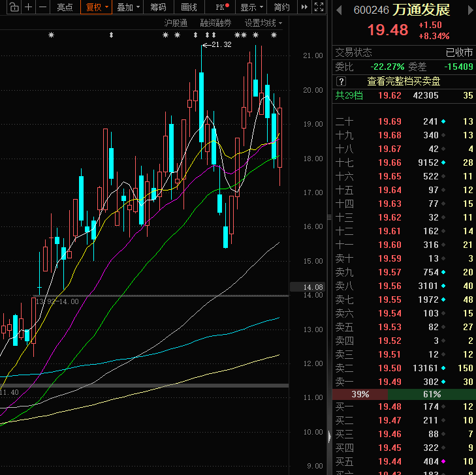The width and height of the screenshot is (476, 475).
Task: Click the 简约 view button
Action: pos(281,7)
